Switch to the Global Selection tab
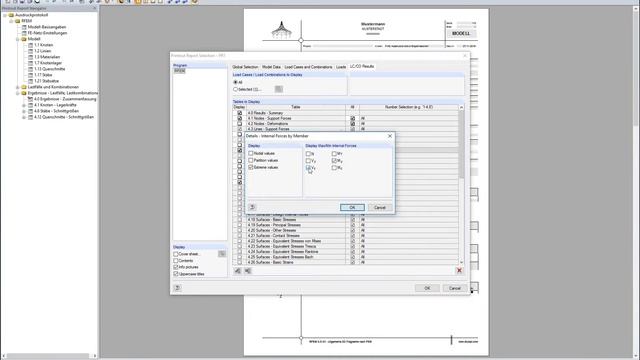Screen dimensions: 640x360 point(245,67)
